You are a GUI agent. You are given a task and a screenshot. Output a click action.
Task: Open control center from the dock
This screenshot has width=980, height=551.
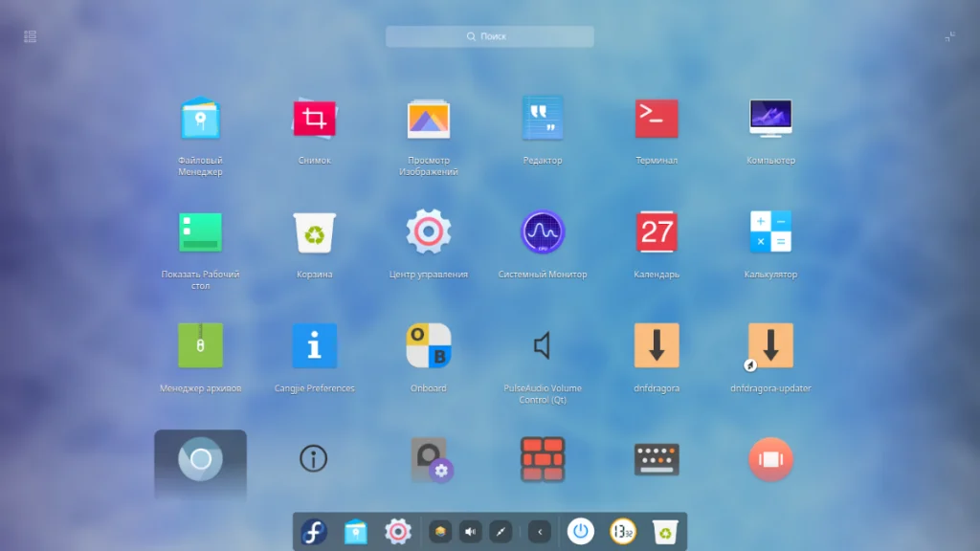(x=397, y=532)
